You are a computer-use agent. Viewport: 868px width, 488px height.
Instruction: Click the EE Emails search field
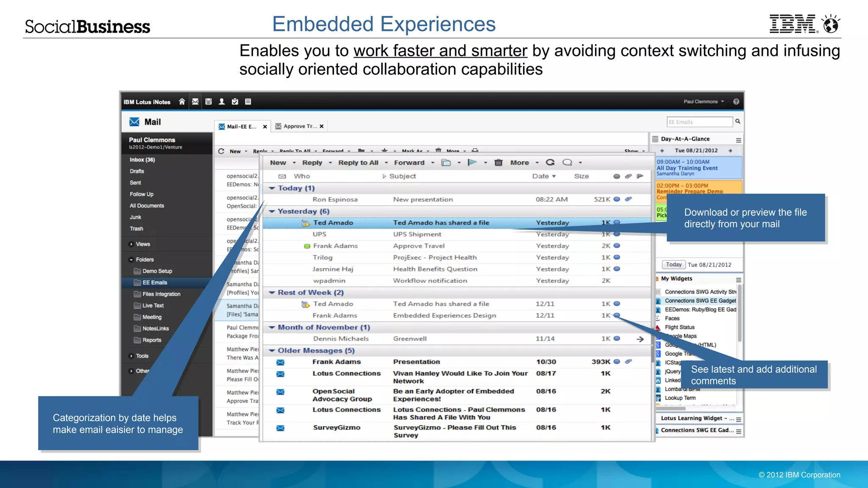pos(700,122)
